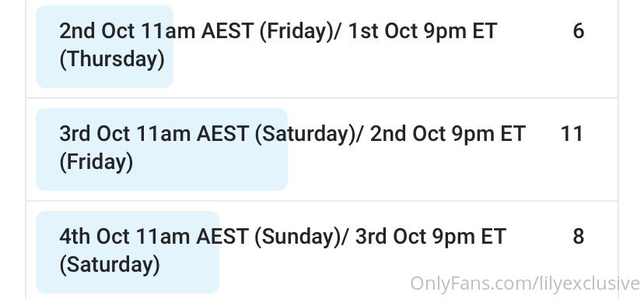Click the blue result bar behind '2nd Oct'
644x299 pixels.
point(105,47)
